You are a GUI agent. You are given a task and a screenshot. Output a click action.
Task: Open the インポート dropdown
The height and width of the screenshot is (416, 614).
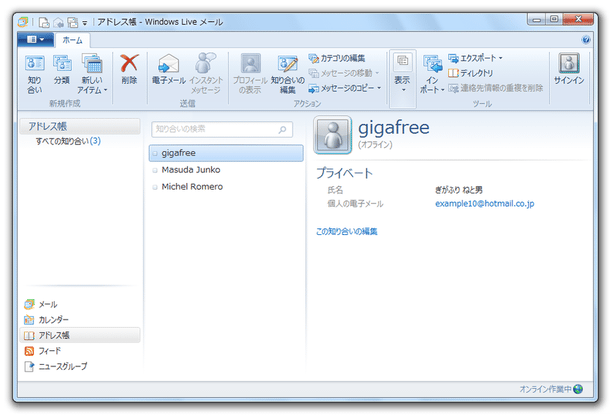click(x=432, y=74)
